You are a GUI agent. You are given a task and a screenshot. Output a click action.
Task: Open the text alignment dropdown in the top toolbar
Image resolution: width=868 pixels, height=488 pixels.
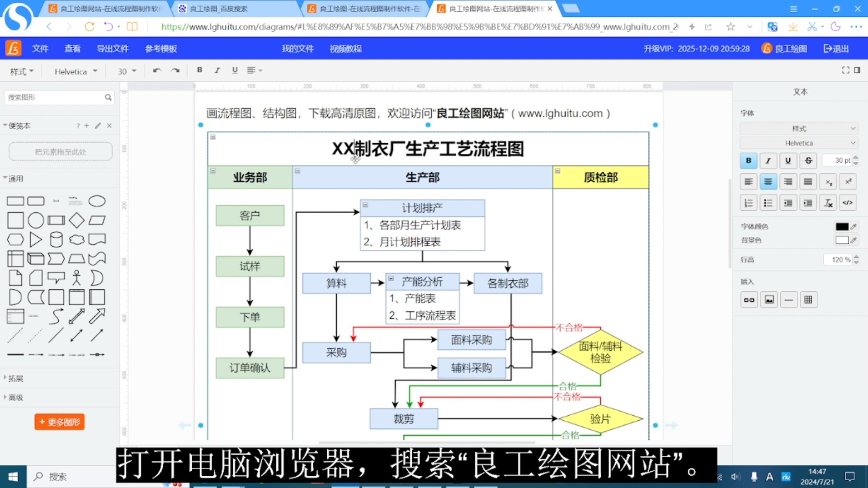click(255, 70)
